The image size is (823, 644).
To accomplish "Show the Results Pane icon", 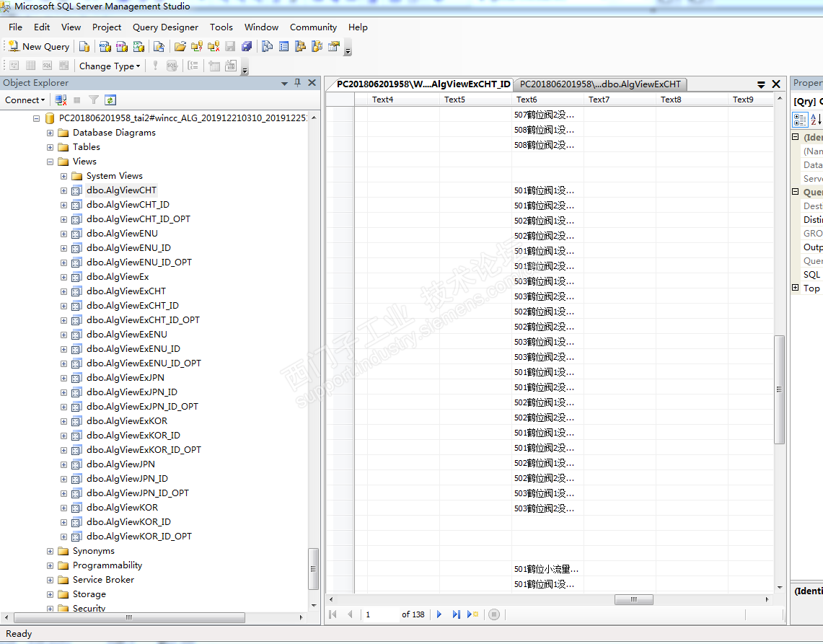I will 64,66.
